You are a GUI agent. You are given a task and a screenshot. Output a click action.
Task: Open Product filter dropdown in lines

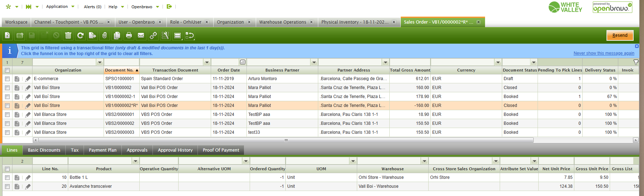click(x=135, y=161)
